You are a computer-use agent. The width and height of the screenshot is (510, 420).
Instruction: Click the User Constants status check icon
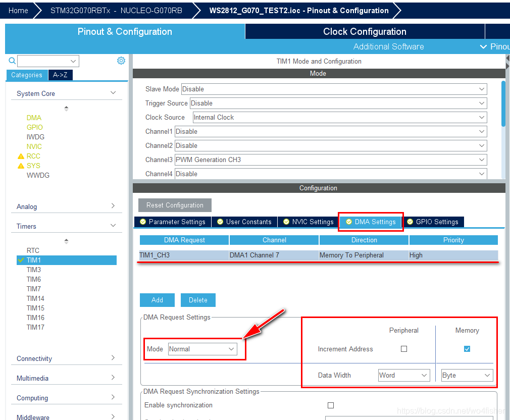pos(220,222)
